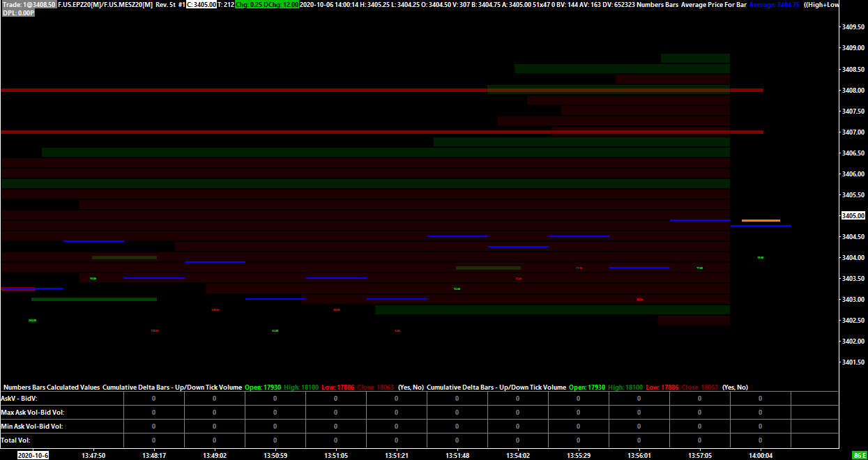Viewport: 868px width, 460px height.
Task: Click the 13:47:50 time axis label
Action: click(x=93, y=455)
